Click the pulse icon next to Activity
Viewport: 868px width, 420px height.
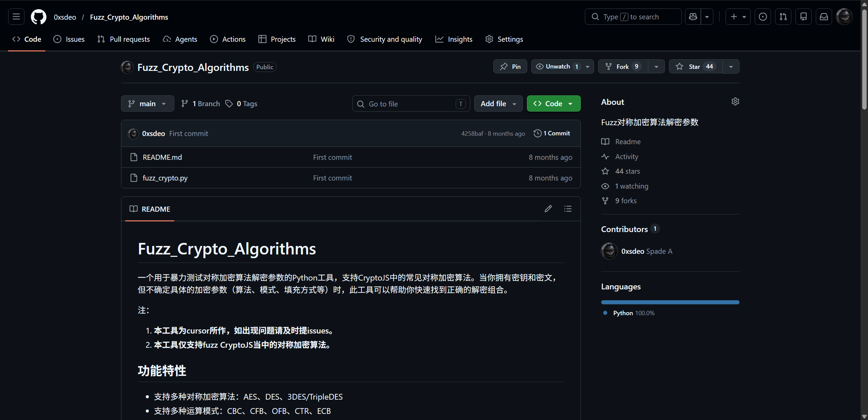pyautogui.click(x=605, y=156)
